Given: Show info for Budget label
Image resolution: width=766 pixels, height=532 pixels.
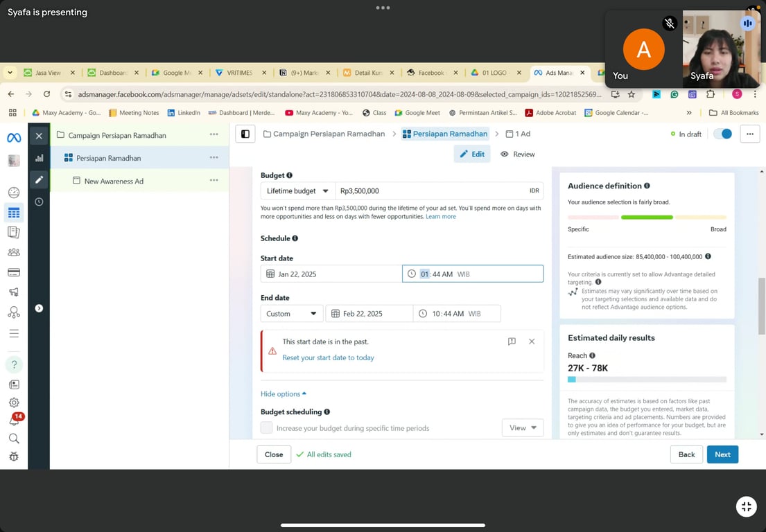Looking at the screenshot, I should (x=289, y=175).
